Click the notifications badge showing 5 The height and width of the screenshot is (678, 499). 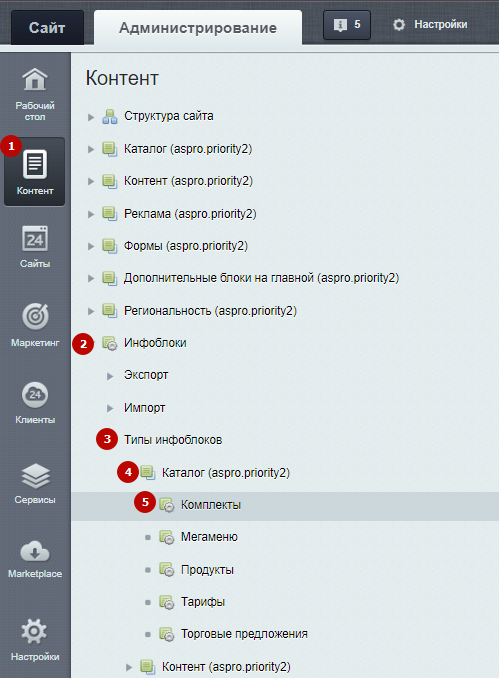[x=347, y=25]
